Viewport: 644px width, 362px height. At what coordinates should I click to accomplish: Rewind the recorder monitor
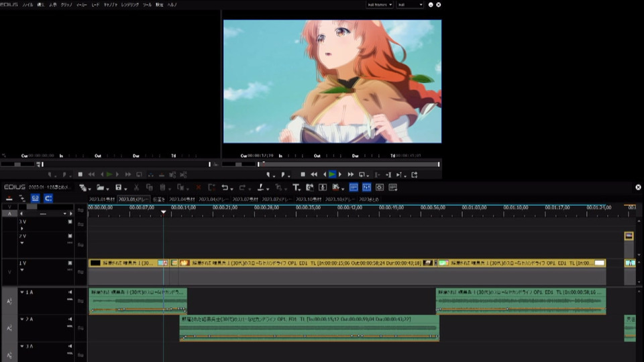pos(314,175)
